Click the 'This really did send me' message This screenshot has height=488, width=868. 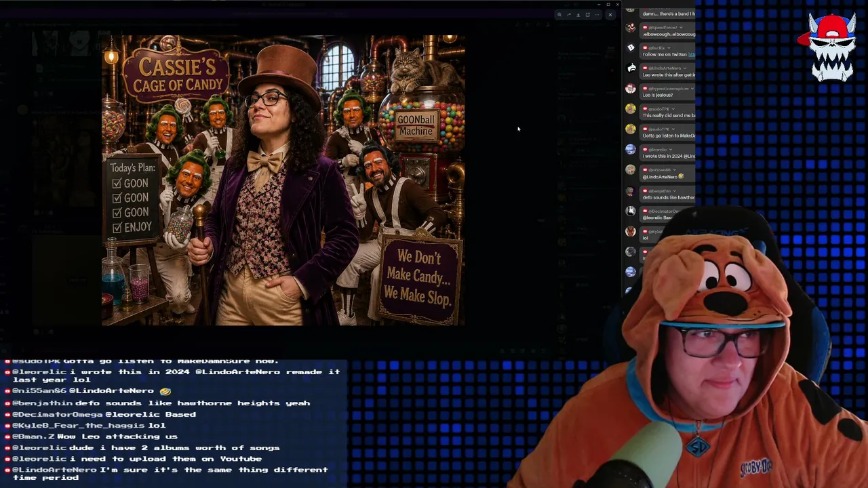click(669, 115)
